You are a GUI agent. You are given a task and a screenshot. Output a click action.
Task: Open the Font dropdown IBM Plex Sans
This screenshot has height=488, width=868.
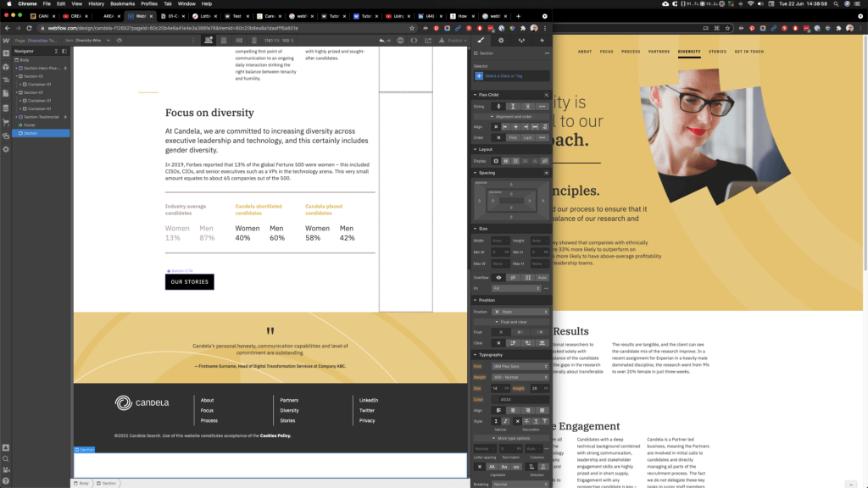tap(520, 366)
